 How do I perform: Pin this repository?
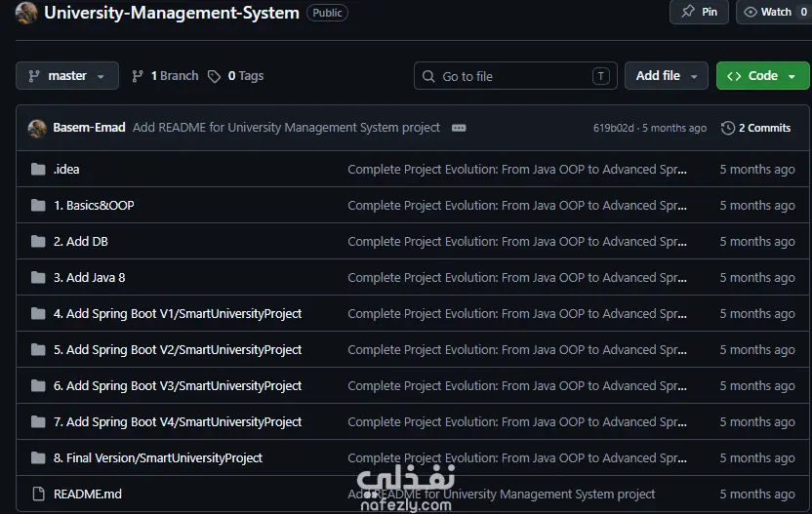click(x=699, y=12)
